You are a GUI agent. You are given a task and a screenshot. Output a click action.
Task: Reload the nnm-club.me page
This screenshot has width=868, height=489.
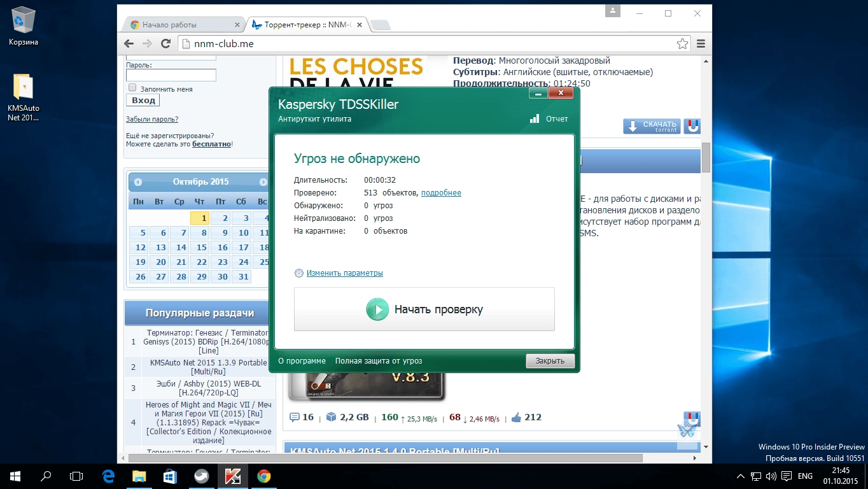pyautogui.click(x=166, y=43)
